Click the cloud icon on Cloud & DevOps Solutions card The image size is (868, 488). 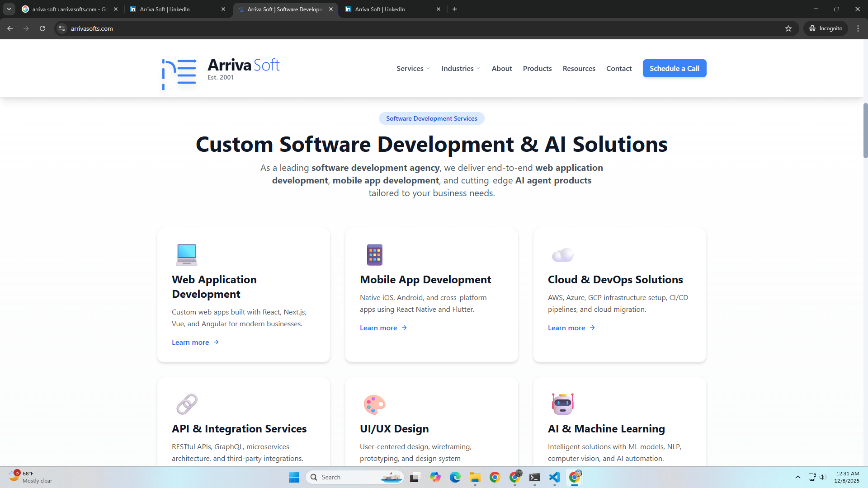[562, 254]
